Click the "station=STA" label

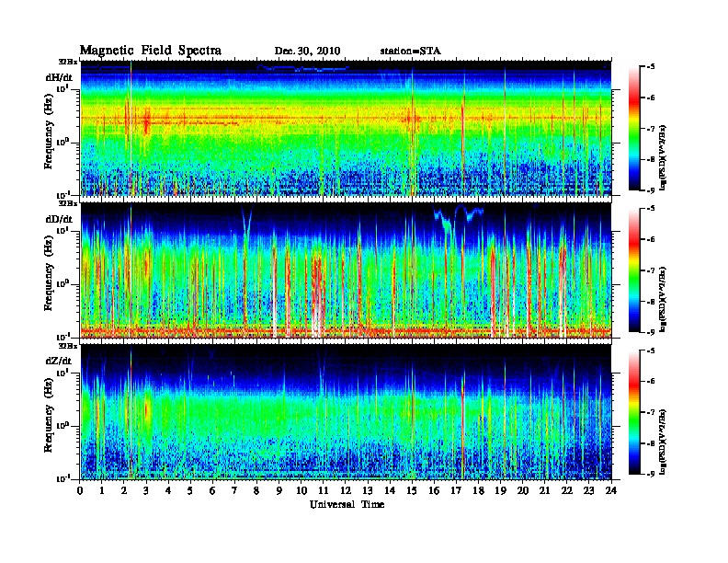click(x=410, y=52)
